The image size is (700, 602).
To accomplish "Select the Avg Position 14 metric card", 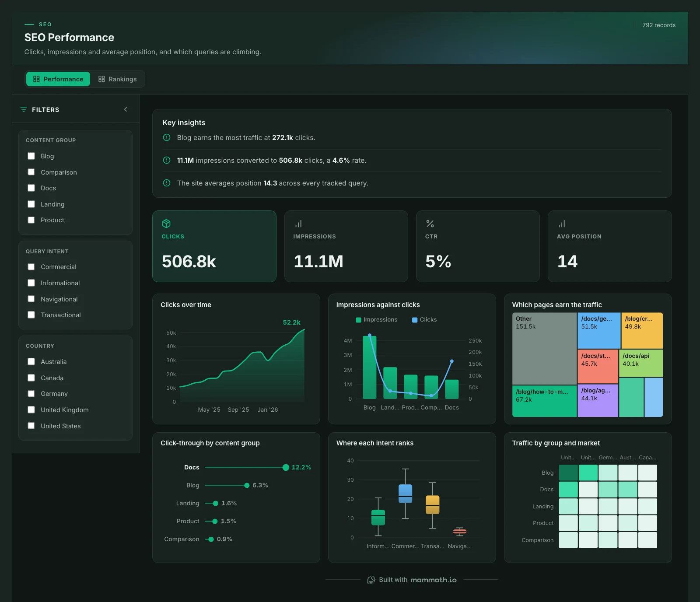I will click(x=609, y=246).
